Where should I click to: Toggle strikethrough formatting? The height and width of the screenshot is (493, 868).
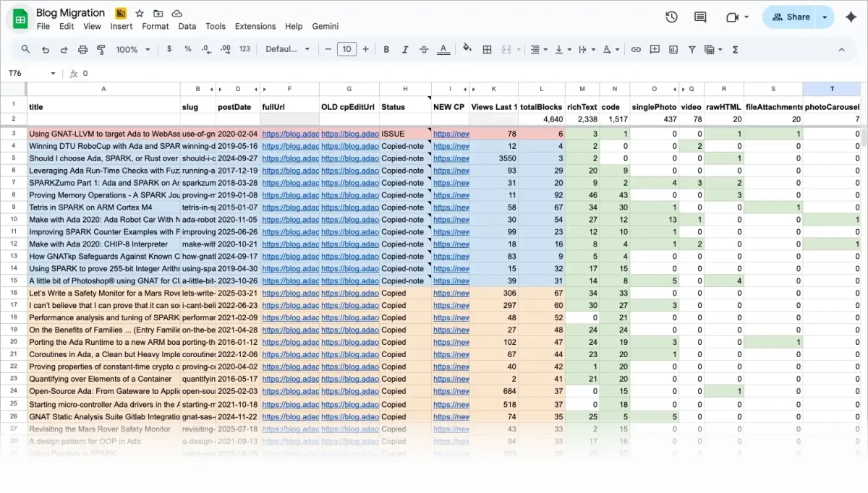click(x=424, y=49)
